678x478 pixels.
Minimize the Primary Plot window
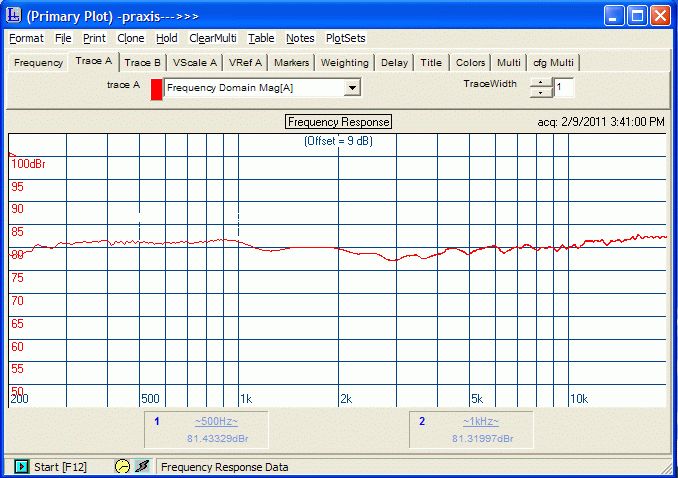(614, 16)
